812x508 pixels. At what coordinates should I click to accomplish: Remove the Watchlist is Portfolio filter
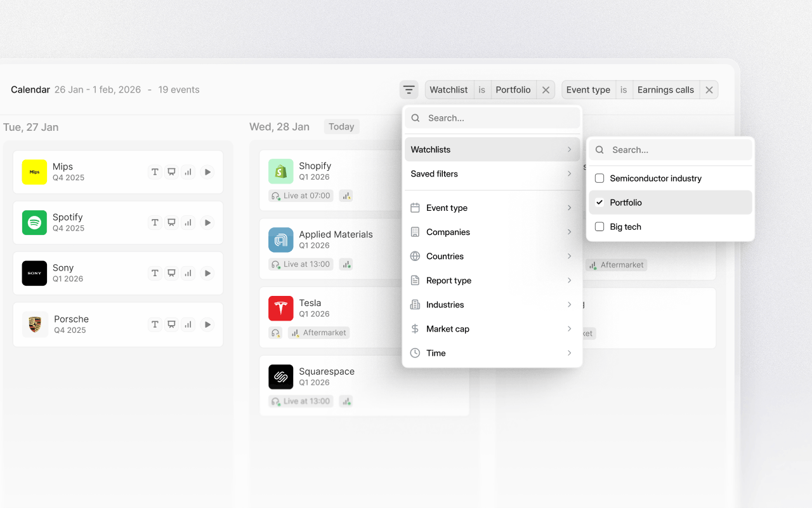(x=546, y=90)
